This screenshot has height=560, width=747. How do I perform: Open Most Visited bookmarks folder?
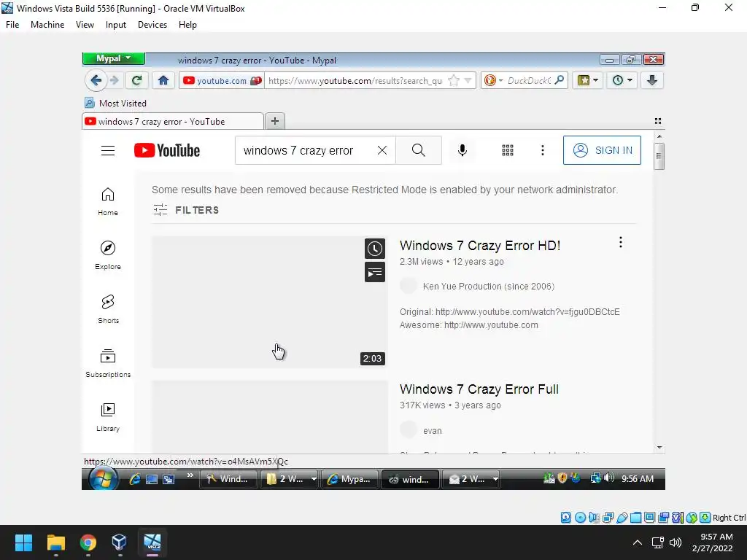pos(116,103)
